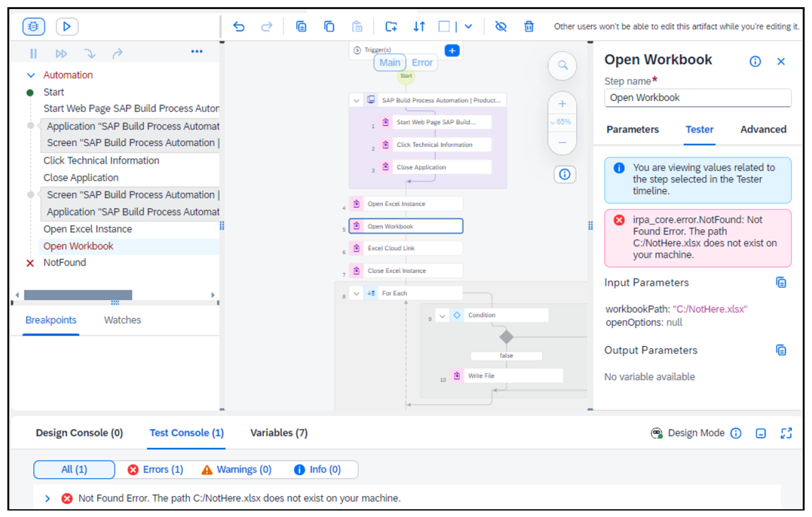Screen dimensions: 812x517
Task: Collapse the SAP Build Process Automation group
Action: (356, 100)
